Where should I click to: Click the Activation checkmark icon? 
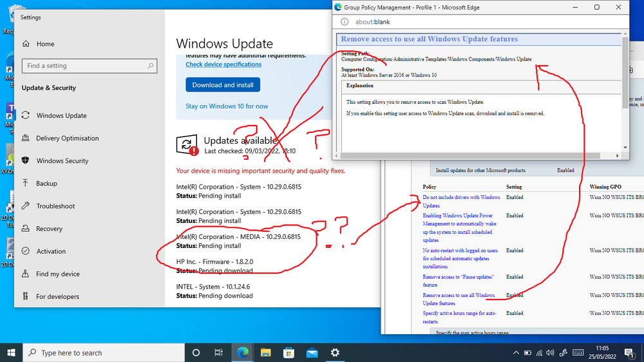(x=26, y=251)
